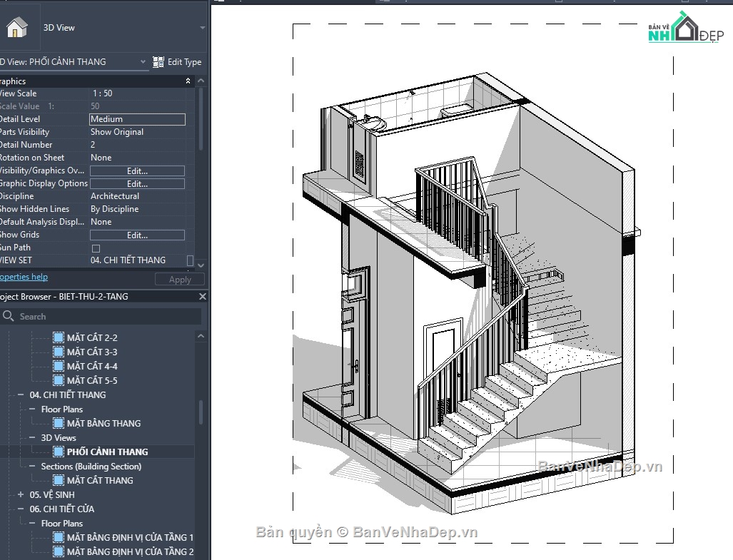Click the Properties panel scroll up arrow
The height and width of the screenshot is (560, 733).
point(201,81)
